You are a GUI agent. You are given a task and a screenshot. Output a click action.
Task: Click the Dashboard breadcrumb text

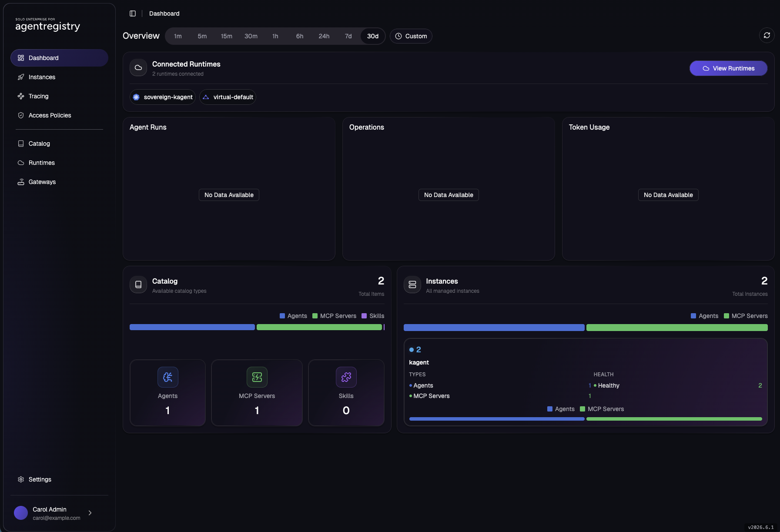[x=164, y=13]
